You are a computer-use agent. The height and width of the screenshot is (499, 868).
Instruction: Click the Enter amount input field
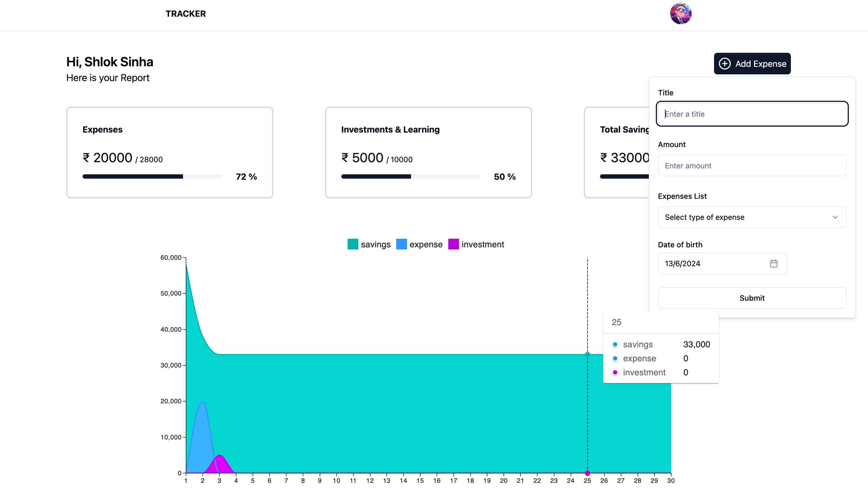click(x=752, y=165)
